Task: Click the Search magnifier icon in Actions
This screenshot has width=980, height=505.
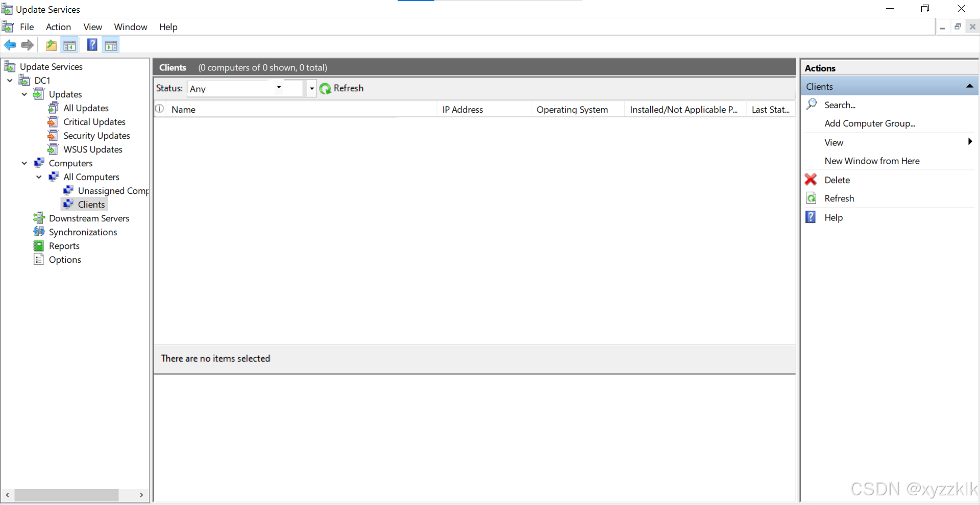Action: pos(811,104)
